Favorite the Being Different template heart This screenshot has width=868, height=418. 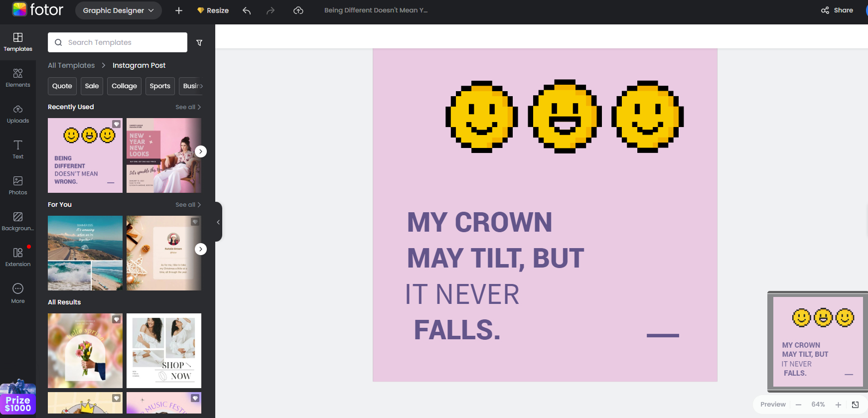tap(116, 124)
